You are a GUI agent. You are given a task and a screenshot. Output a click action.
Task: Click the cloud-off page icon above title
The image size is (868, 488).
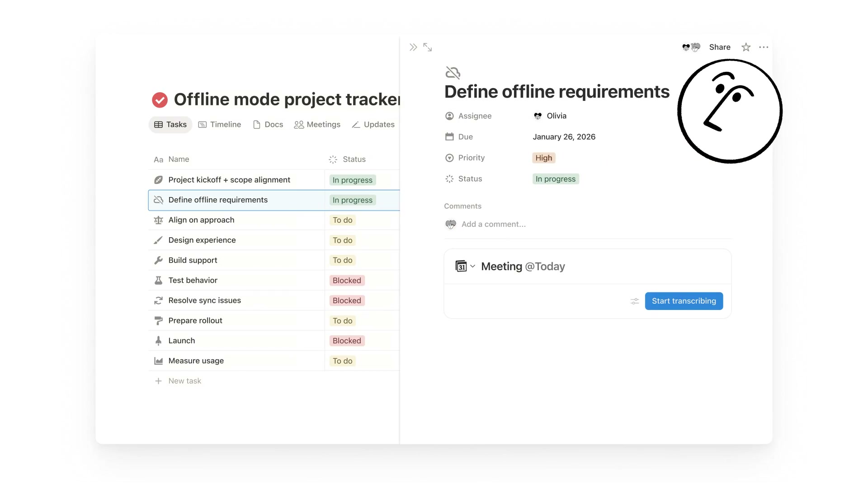tap(453, 73)
